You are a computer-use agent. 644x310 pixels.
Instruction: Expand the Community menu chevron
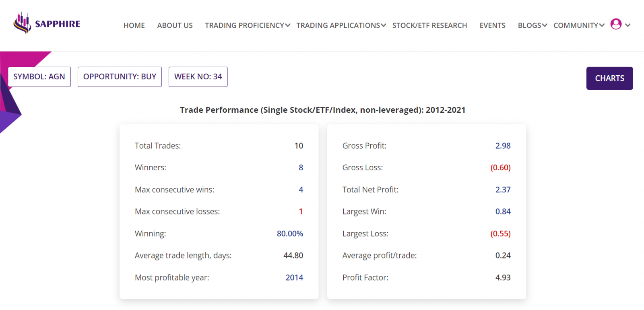click(602, 25)
